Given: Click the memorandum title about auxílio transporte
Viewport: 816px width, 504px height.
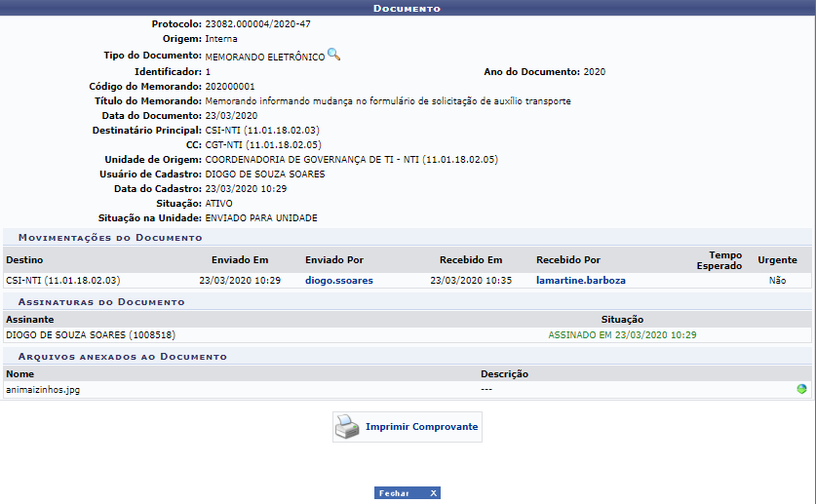Looking at the screenshot, I should 388,100.
